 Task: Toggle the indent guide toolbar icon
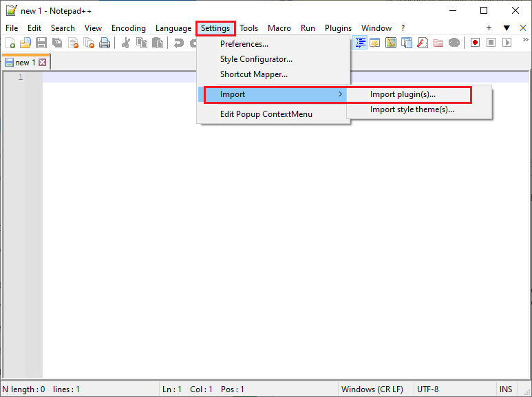coord(360,43)
